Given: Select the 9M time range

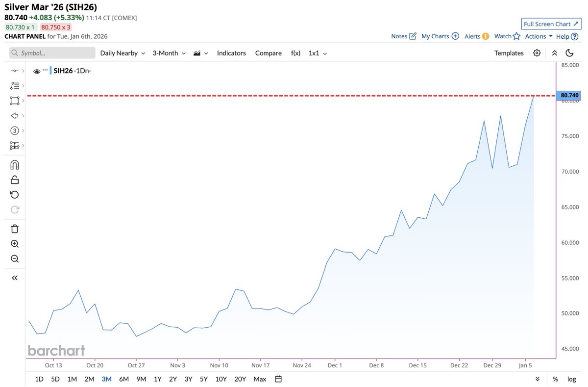Looking at the screenshot, I should [141, 379].
